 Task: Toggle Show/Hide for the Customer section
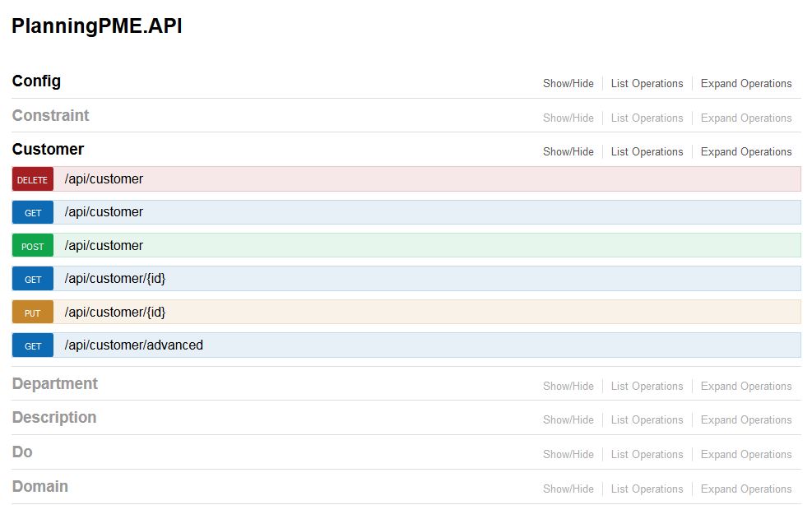click(x=568, y=152)
